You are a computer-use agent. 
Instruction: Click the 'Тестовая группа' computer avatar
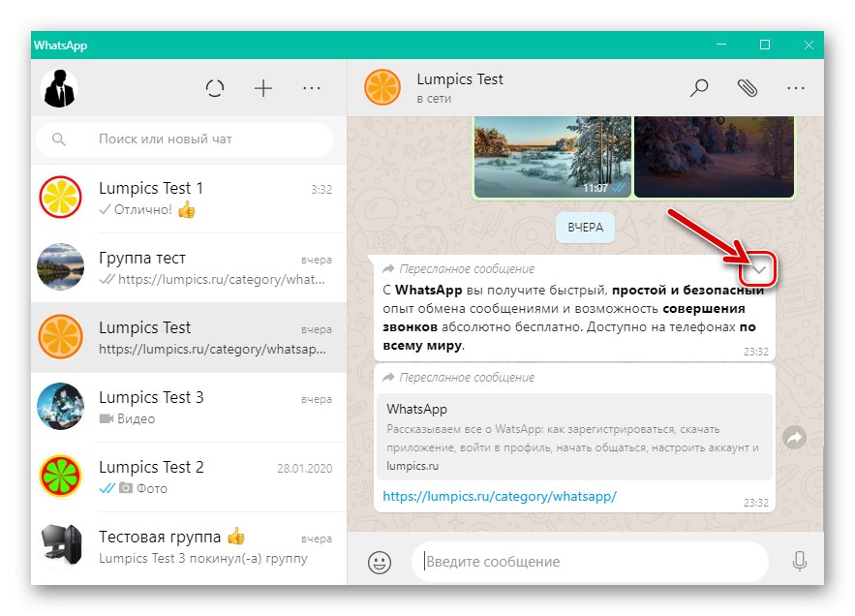(62, 545)
